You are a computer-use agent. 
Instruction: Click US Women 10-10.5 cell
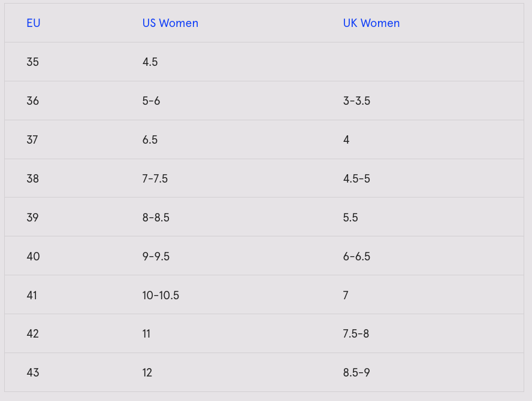click(x=161, y=295)
